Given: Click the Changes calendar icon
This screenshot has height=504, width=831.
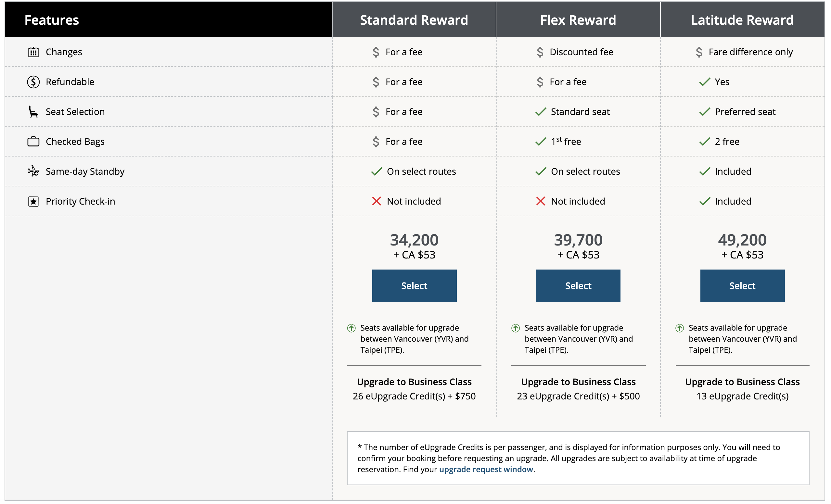Looking at the screenshot, I should pyautogui.click(x=33, y=52).
